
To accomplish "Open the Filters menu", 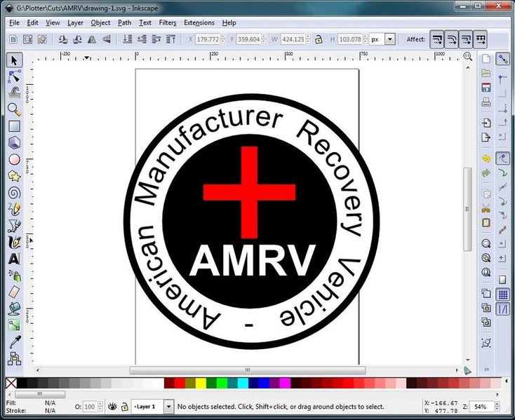I will 168,22.
